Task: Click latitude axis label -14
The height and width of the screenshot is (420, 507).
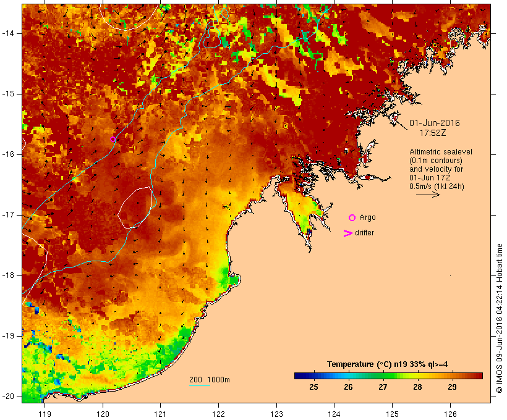Action: pyautogui.click(x=8, y=33)
